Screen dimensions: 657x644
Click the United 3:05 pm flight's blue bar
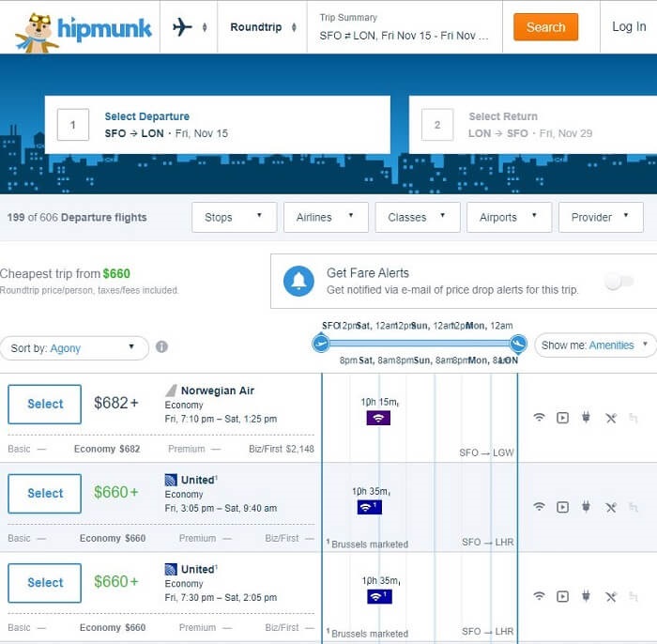click(370, 507)
